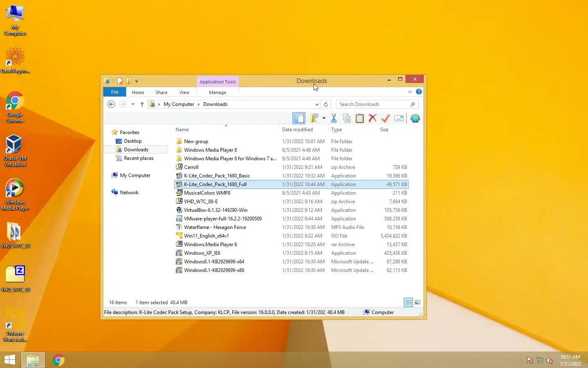This screenshot has width=588, height=368.
Task: Open the Home ribbon tab
Action: [x=138, y=92]
